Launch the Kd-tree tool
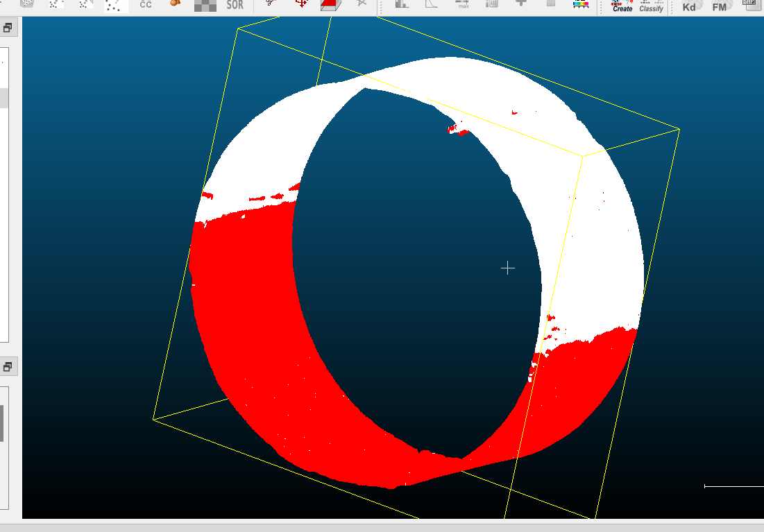This screenshot has width=764, height=532. coord(689,6)
